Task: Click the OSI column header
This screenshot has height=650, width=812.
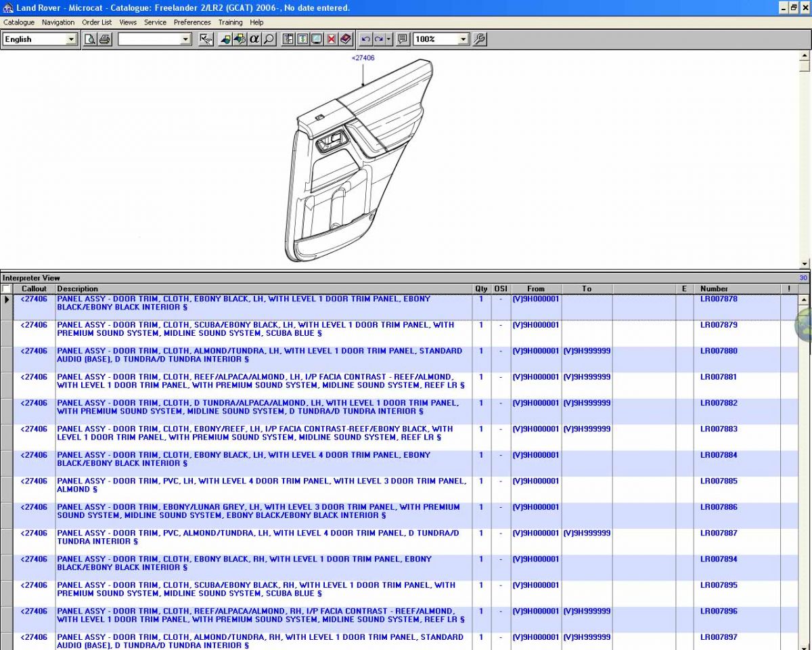Action: [x=501, y=288]
